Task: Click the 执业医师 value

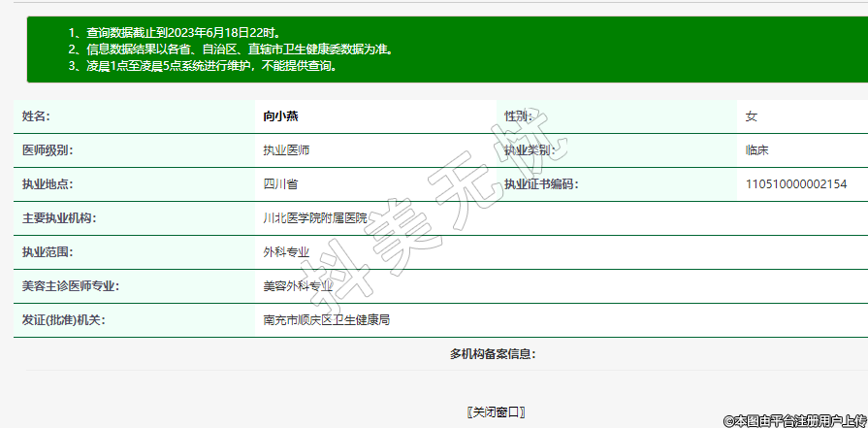Action: [287, 150]
